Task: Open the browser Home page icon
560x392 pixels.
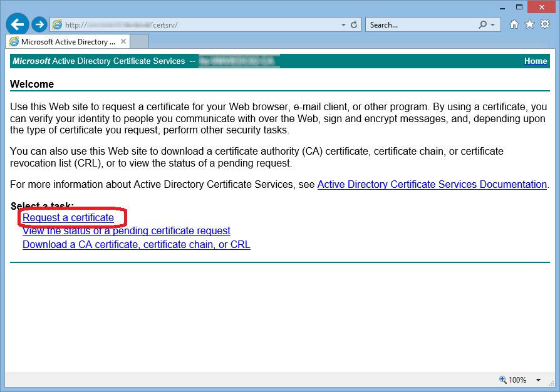Action: [514, 24]
